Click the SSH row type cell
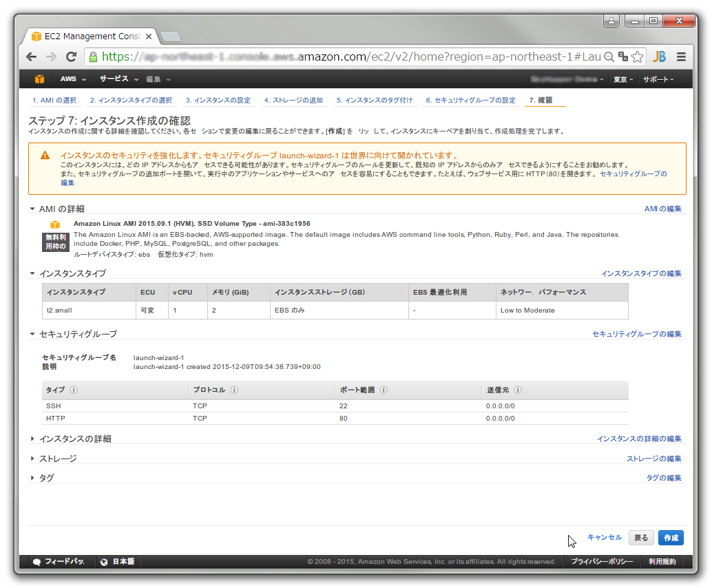The height and width of the screenshot is (588, 712). click(x=53, y=406)
